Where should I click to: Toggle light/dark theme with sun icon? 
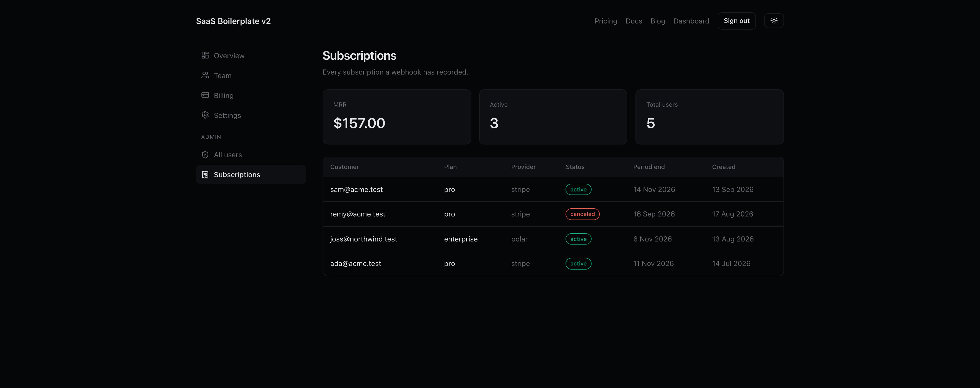[x=774, y=21]
